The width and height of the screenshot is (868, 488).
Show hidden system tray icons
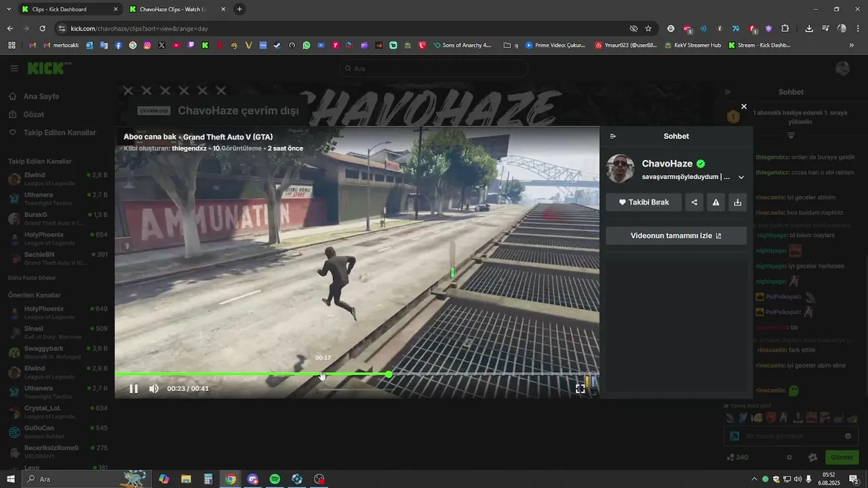(755, 479)
